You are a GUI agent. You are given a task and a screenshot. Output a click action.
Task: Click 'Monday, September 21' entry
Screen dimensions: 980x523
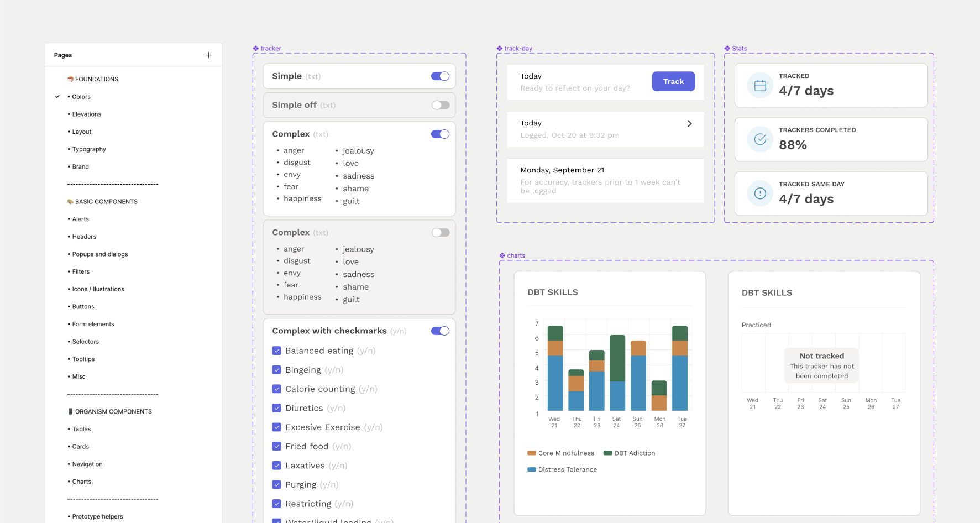click(605, 181)
